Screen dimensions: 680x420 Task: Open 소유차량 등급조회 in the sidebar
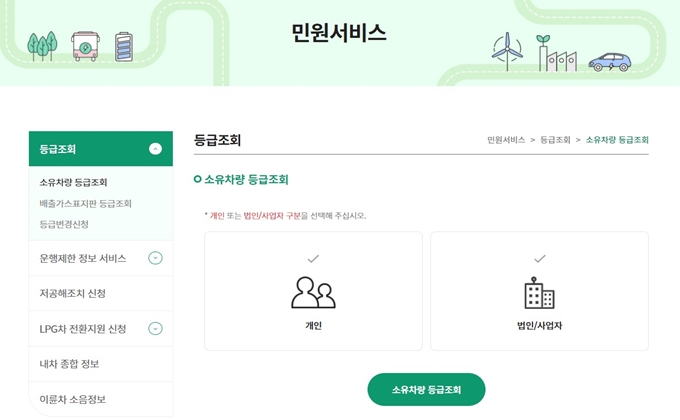(x=73, y=182)
